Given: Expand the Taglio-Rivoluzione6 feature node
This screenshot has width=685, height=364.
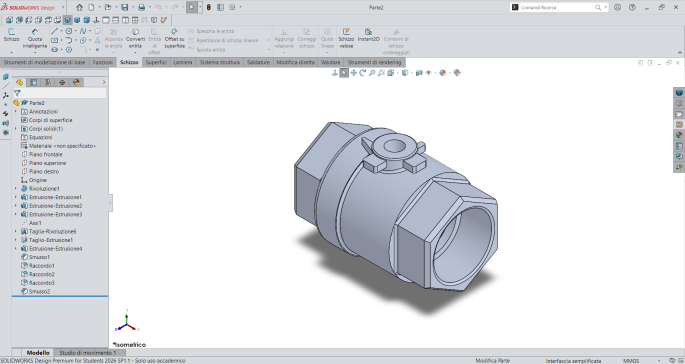Looking at the screenshot, I should (16, 231).
